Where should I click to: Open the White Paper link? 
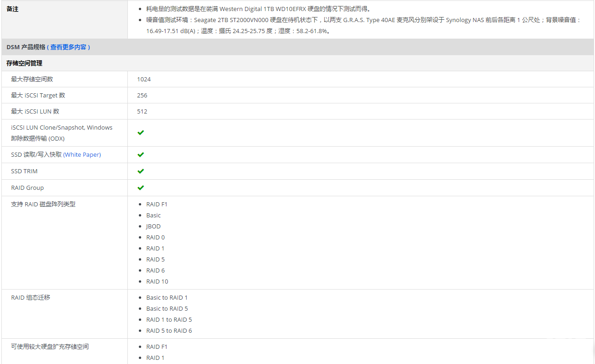[x=82, y=154]
